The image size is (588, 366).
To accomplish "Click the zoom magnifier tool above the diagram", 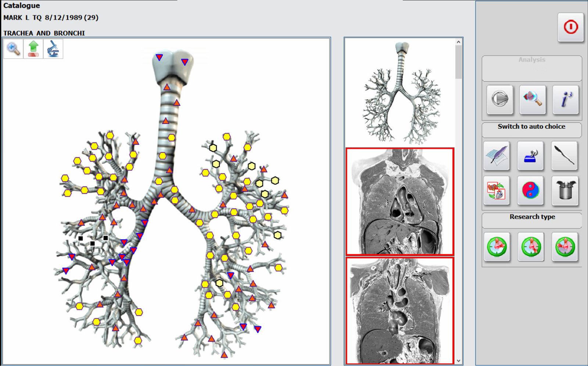I will [13, 49].
